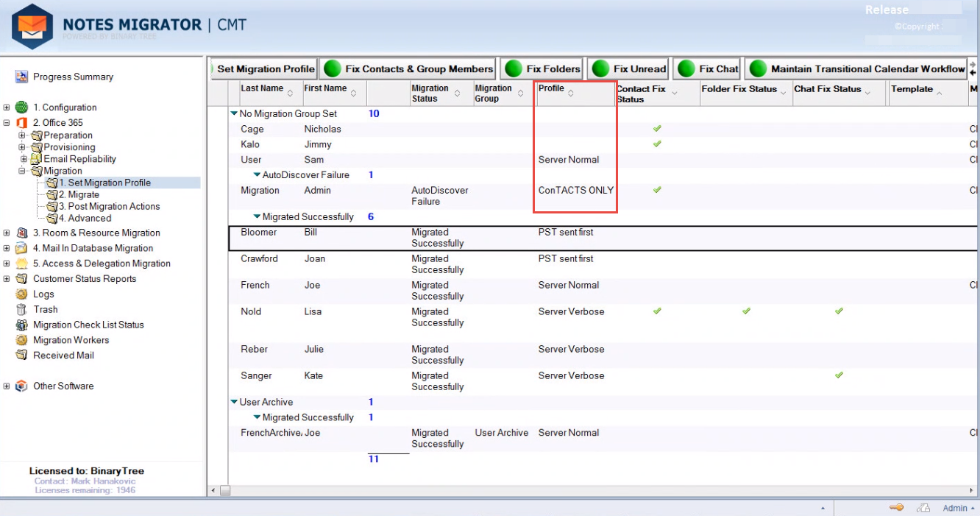The height and width of the screenshot is (516, 980).
Task: Click the Migration Workers icon
Action: point(21,340)
